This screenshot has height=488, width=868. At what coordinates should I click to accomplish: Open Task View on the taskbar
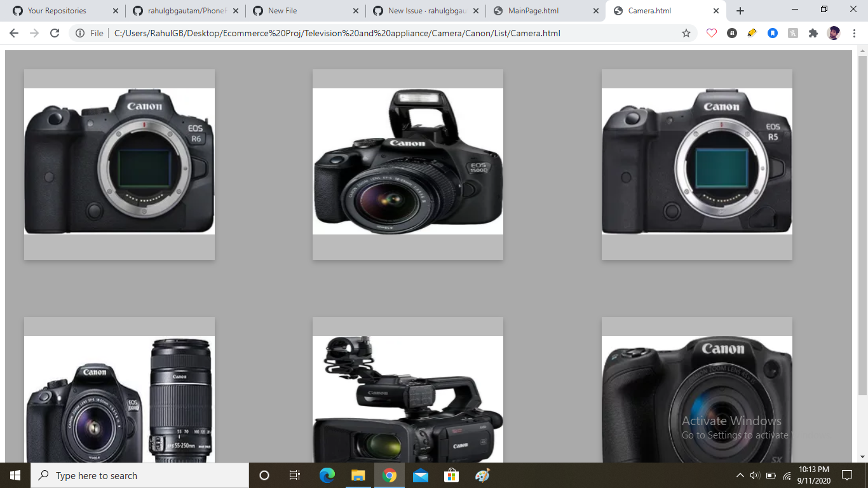[295, 475]
